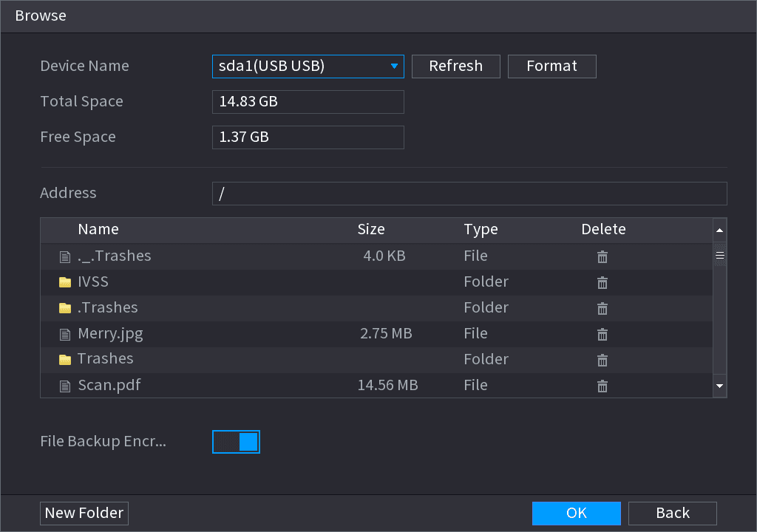Click the file icon beside Scan.pdf

tap(65, 386)
